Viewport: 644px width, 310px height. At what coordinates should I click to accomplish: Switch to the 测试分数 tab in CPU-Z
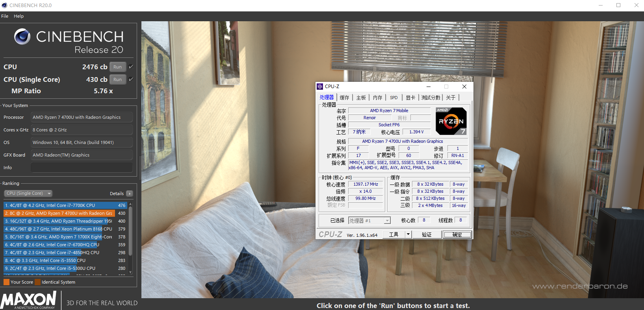click(431, 98)
